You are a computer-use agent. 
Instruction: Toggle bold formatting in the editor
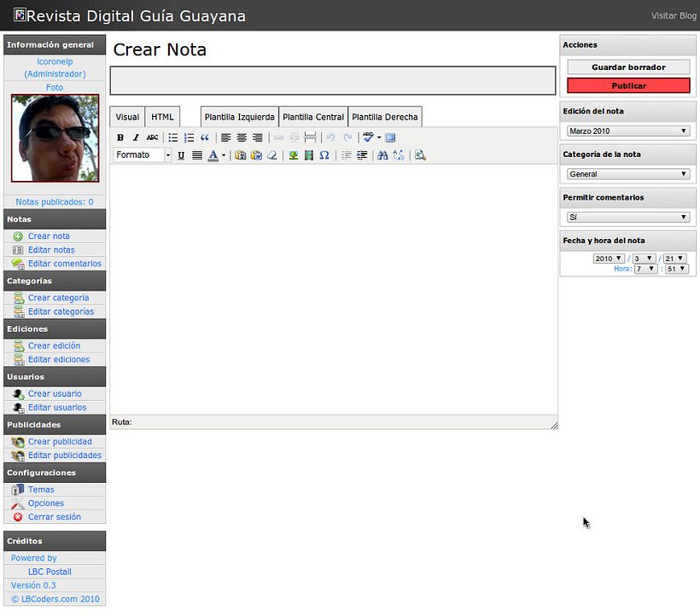click(120, 137)
